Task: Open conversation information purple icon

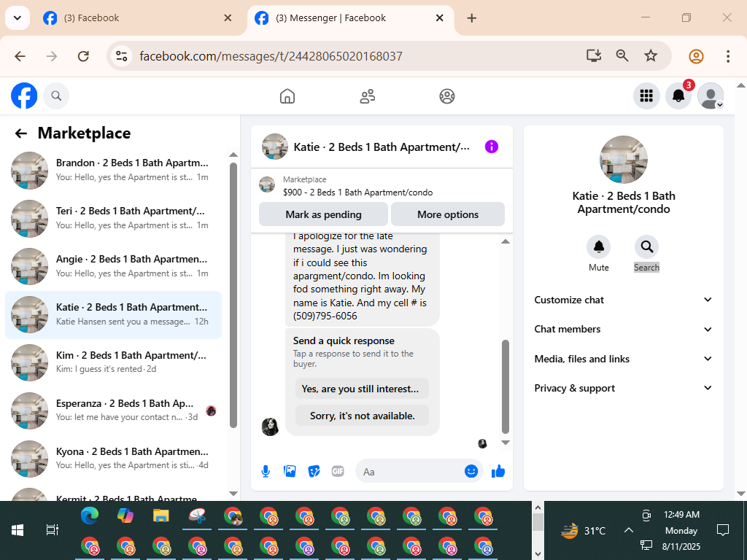Action: 491,147
